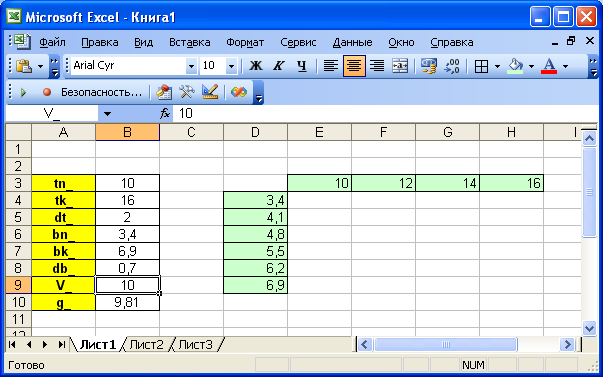Click Run Macro play icon
This screenshot has width=603, height=377.
click(x=23, y=92)
